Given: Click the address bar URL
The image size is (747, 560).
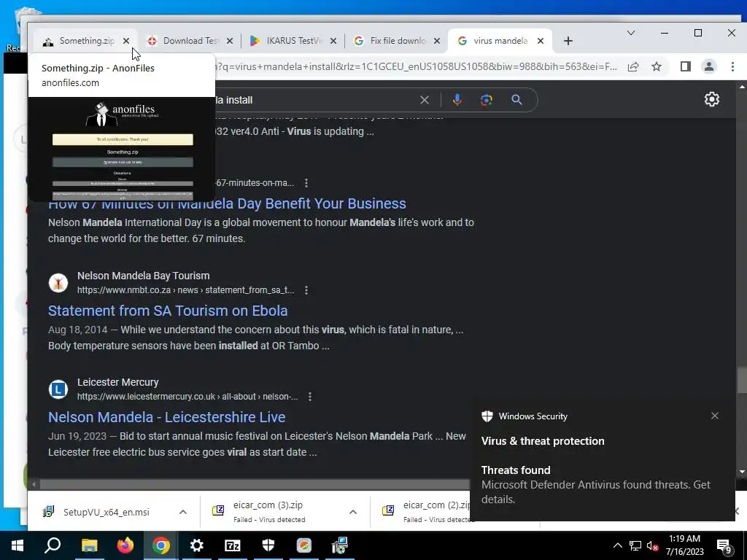Looking at the screenshot, I should 417,66.
